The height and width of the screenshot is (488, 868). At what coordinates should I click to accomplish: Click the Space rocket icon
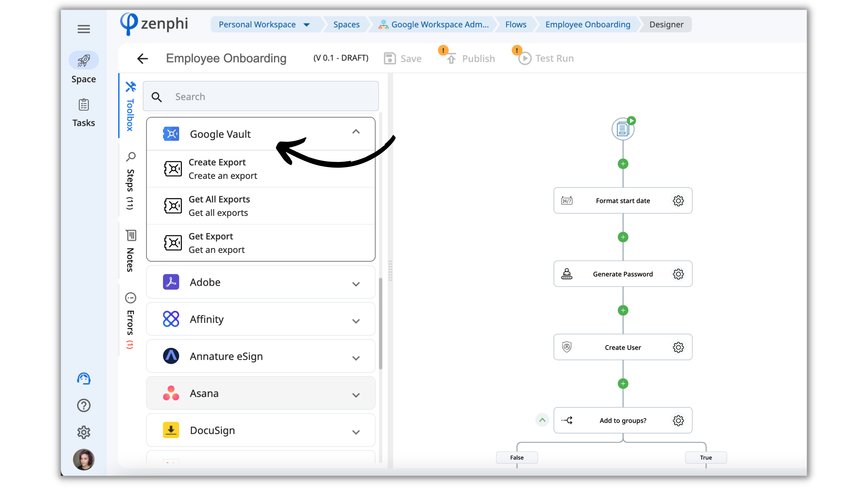(84, 61)
